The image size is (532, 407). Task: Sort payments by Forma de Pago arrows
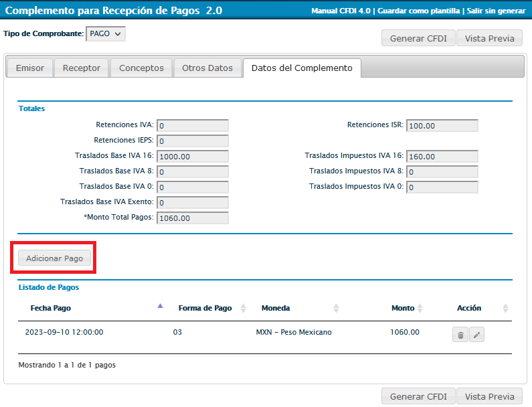[243, 308]
